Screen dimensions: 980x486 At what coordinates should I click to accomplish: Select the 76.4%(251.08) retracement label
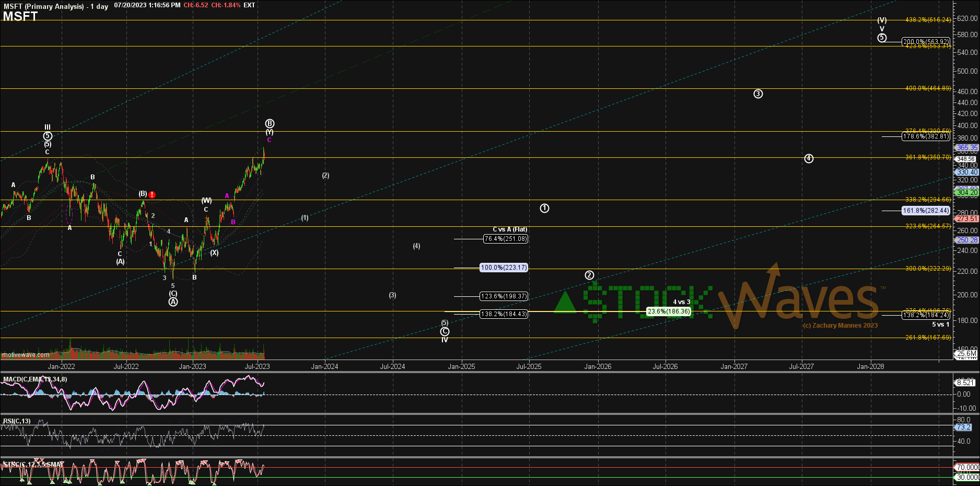coord(506,239)
